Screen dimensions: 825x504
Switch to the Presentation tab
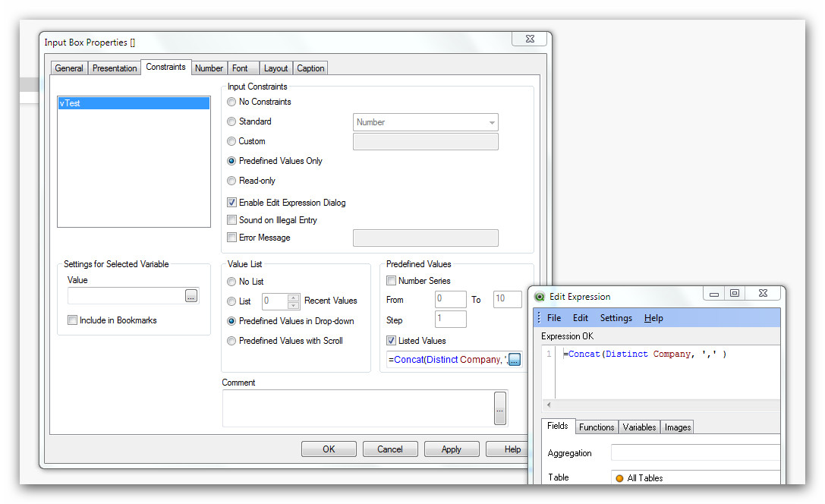115,68
